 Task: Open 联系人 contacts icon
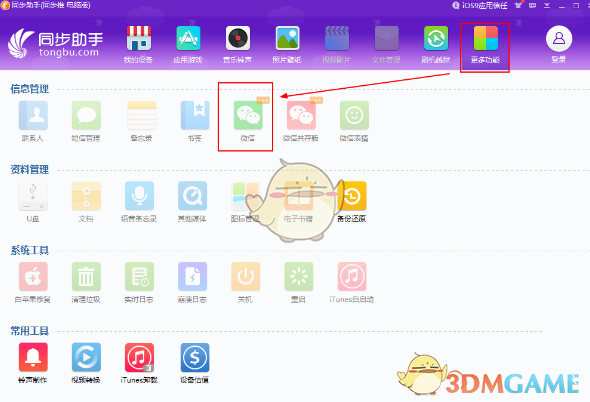pyautogui.click(x=33, y=115)
